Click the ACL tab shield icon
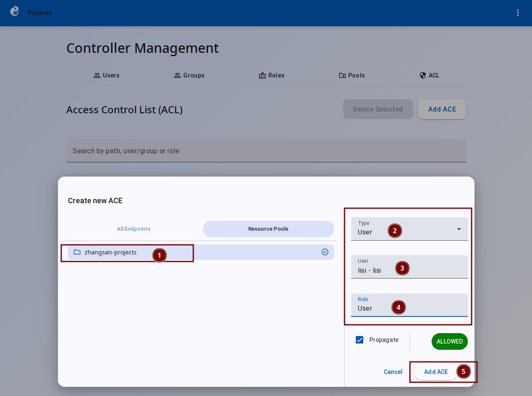Screen dimensions: 532x396 pos(423,75)
